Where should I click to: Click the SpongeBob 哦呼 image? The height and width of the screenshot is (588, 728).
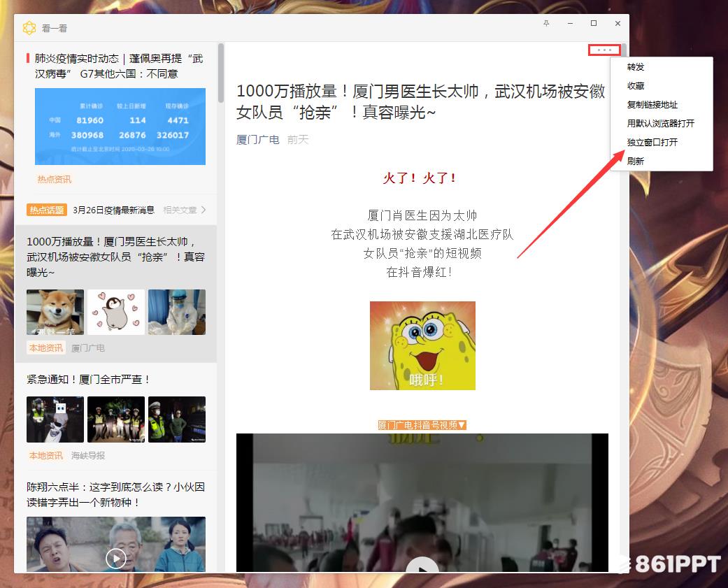coord(422,345)
